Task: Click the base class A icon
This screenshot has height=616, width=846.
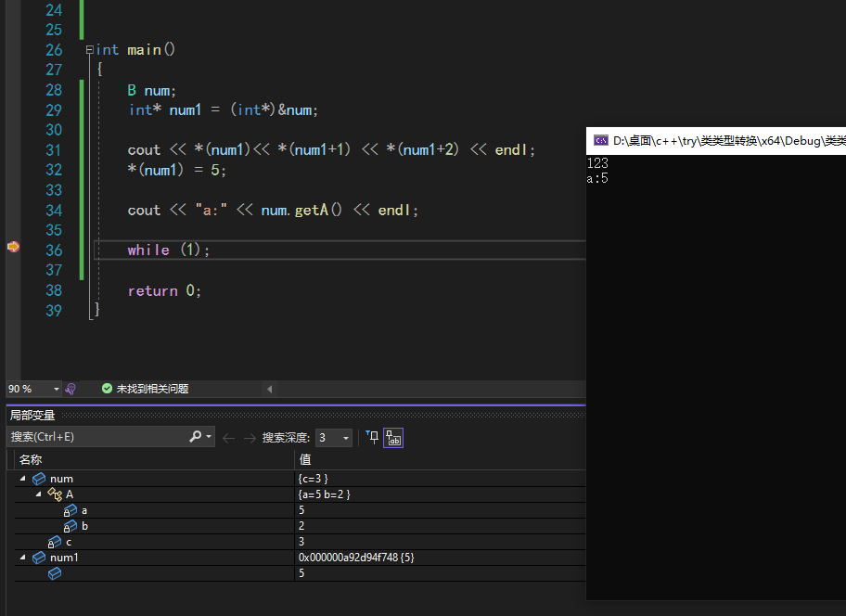Action: [x=55, y=494]
